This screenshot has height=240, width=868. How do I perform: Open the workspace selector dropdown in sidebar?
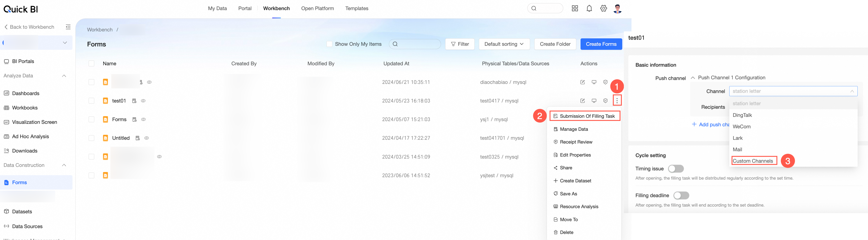coord(36,43)
